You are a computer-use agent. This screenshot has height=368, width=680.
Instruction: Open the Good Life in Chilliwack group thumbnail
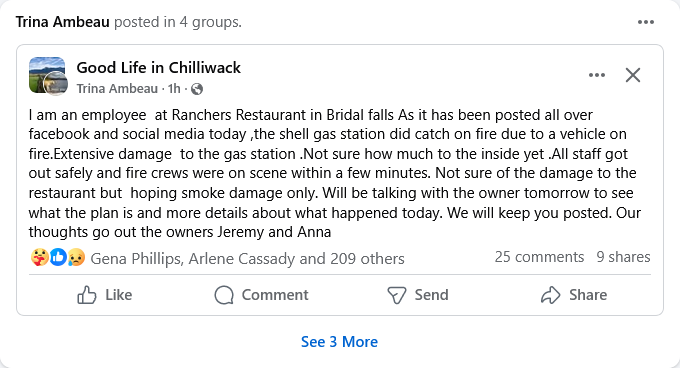(x=47, y=76)
